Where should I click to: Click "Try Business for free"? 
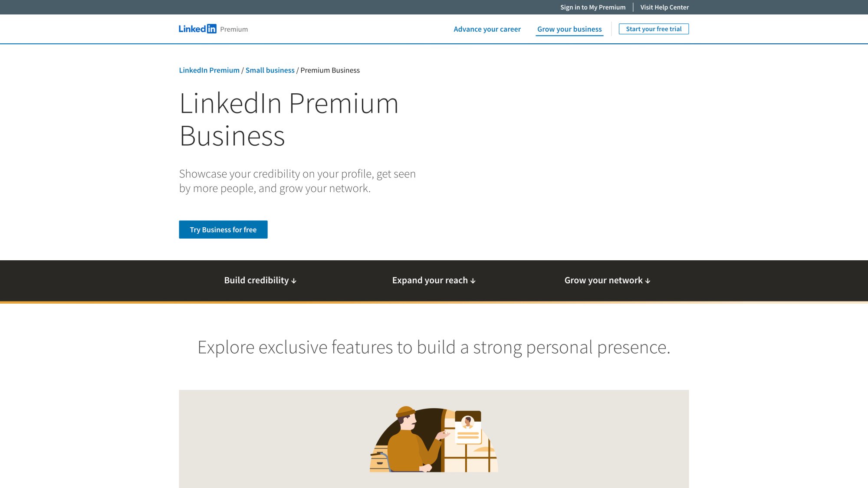tap(223, 229)
